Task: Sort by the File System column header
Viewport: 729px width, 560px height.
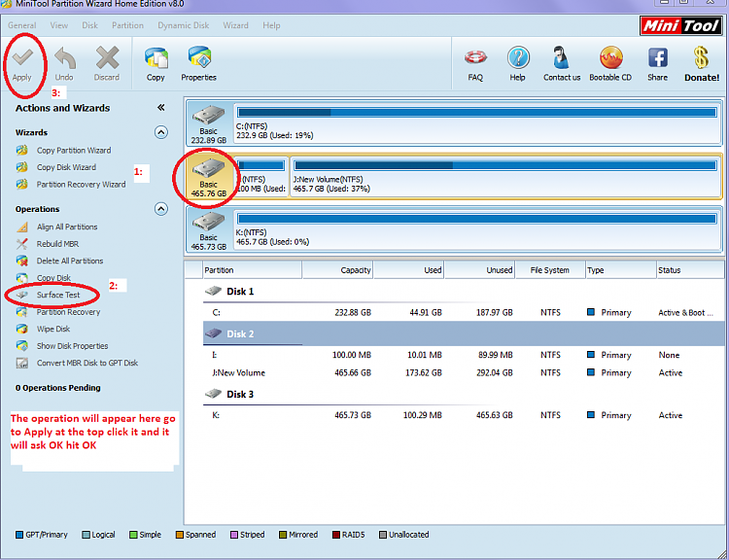Action: click(550, 269)
